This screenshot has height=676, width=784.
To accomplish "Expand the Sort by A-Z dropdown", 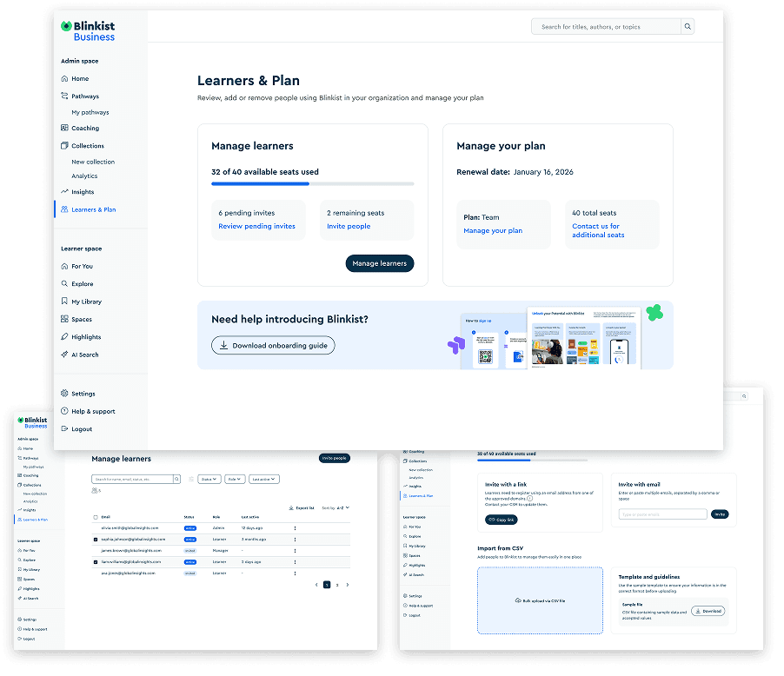I will [x=343, y=507].
